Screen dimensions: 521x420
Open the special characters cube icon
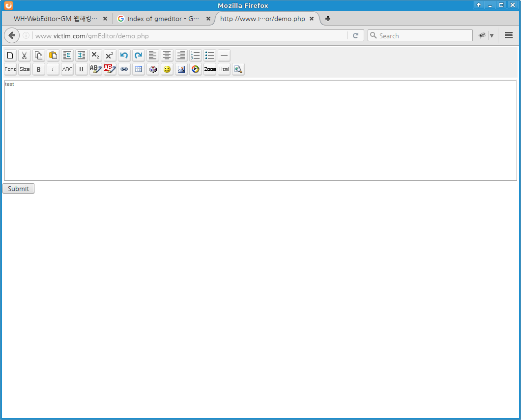point(153,69)
